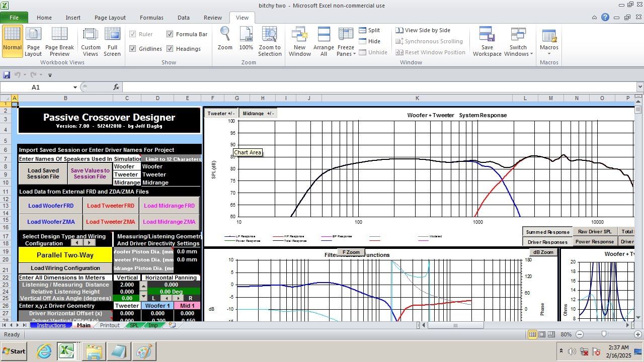Hide the current window
This screenshot has height=362, width=644.
click(369, 41)
